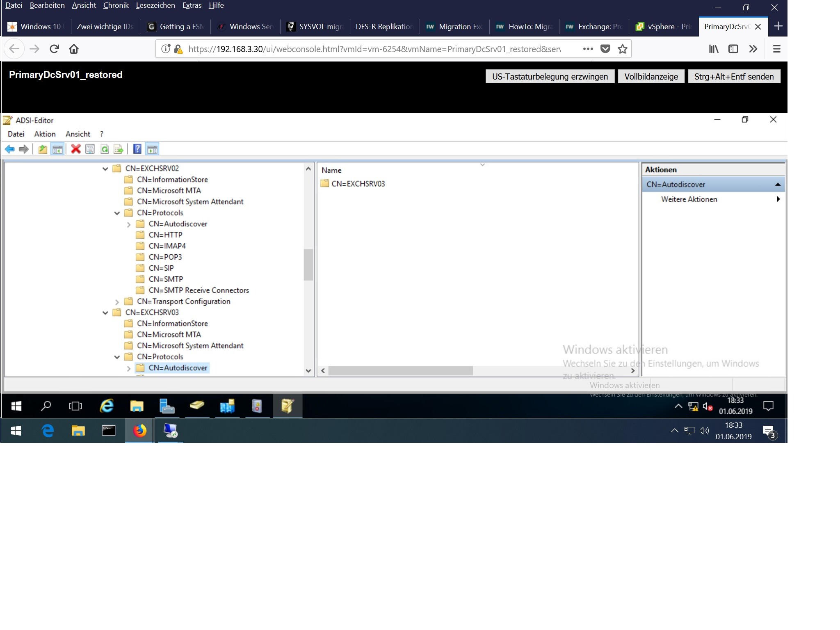Open the Command Prompt icon in host taskbar

coord(108,431)
